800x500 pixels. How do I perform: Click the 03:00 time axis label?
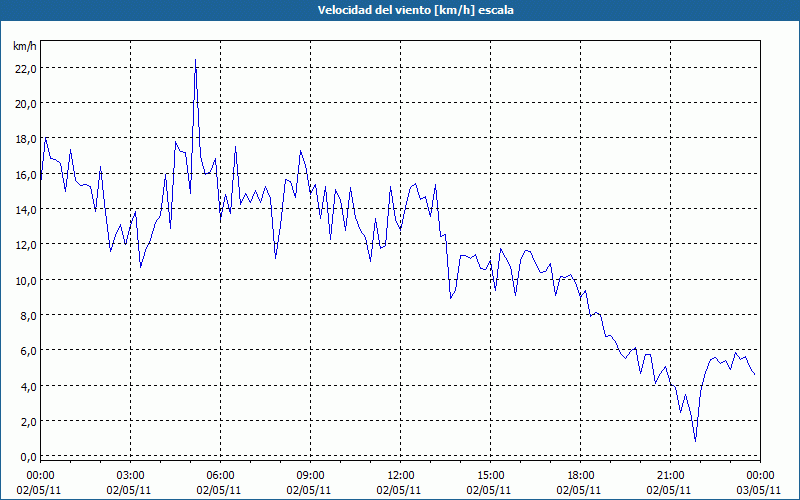pos(130,476)
